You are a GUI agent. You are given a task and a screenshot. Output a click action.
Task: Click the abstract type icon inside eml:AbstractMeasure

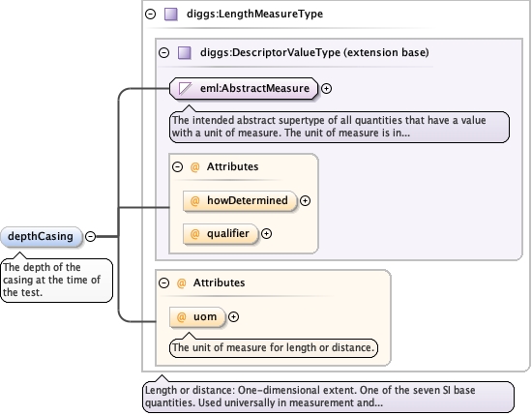186,89
